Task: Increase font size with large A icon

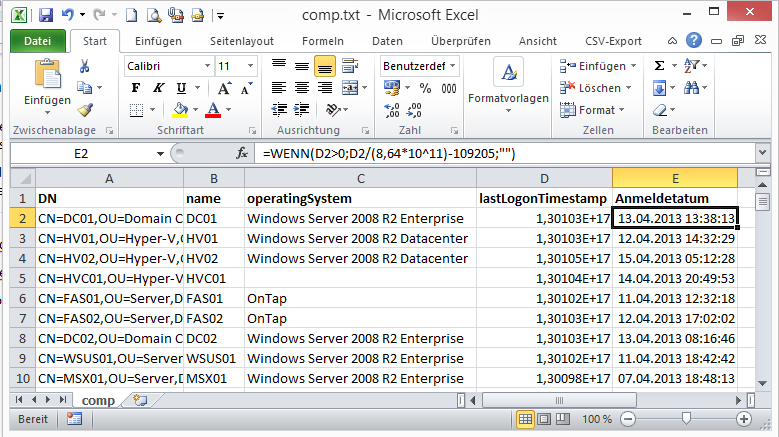Action: [224, 88]
